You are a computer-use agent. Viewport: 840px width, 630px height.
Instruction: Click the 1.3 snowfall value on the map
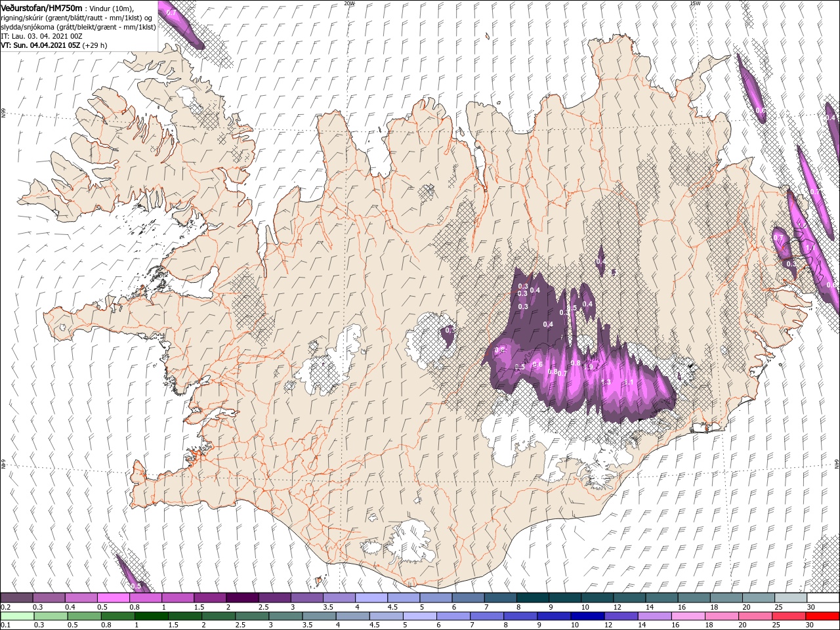click(606, 382)
